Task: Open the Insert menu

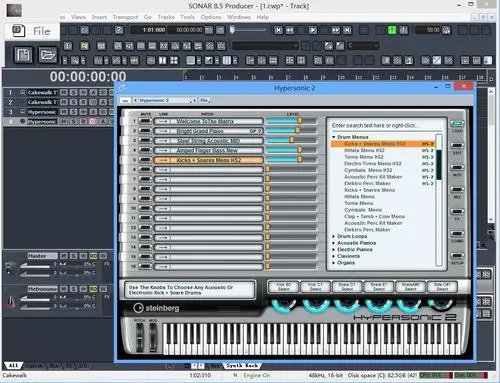Action: (x=99, y=17)
